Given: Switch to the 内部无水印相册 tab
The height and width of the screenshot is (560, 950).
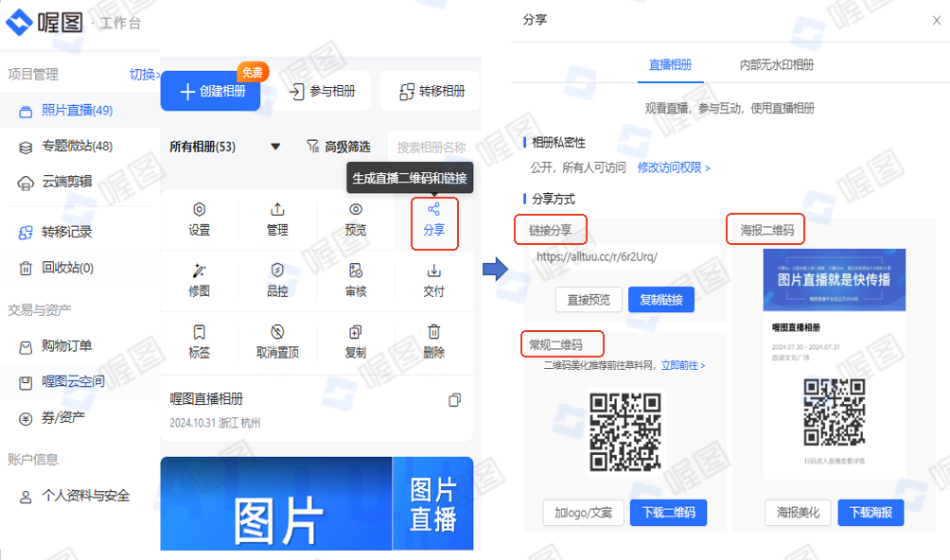Looking at the screenshot, I should (x=776, y=64).
